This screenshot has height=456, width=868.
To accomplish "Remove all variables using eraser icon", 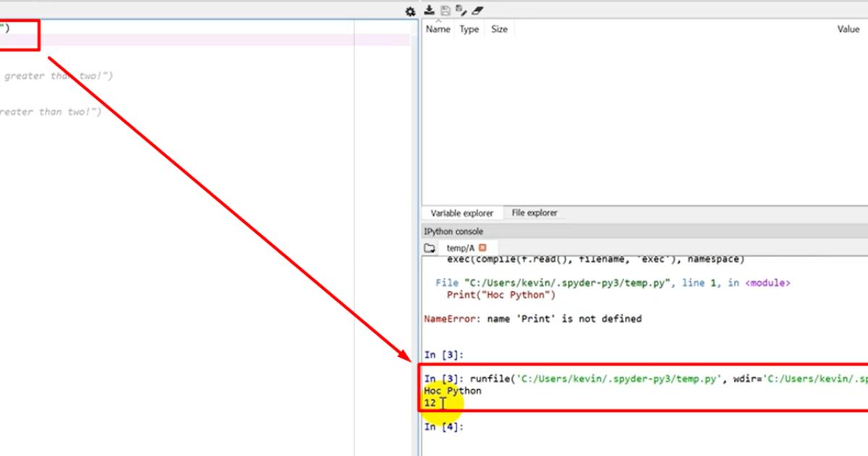I will (x=476, y=11).
